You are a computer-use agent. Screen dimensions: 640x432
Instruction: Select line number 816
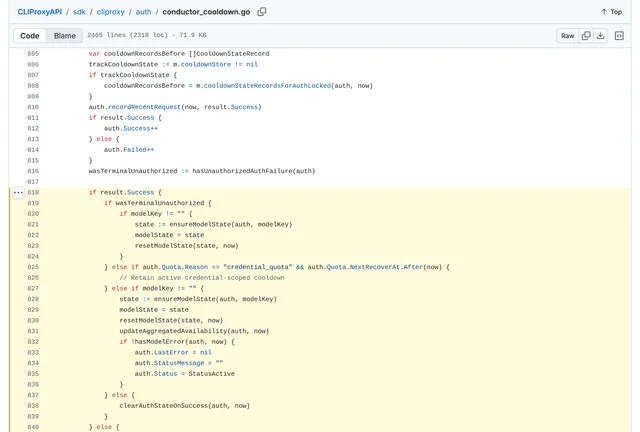coord(33,171)
